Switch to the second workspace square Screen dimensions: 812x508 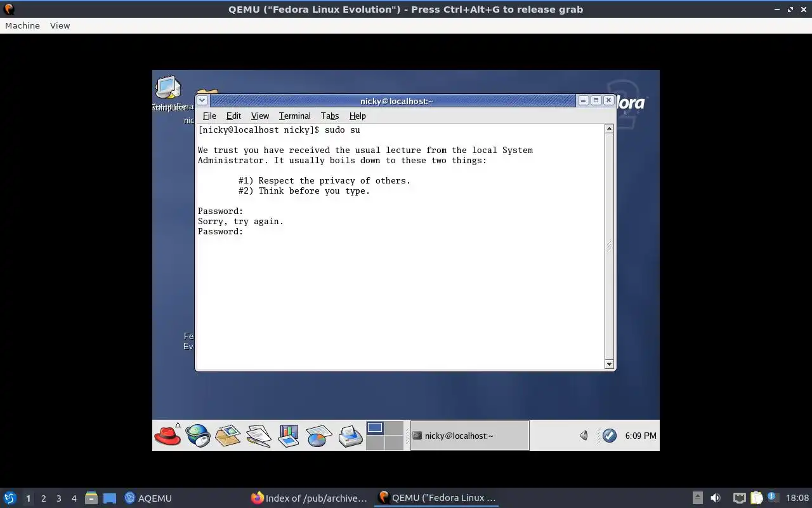coord(394,428)
